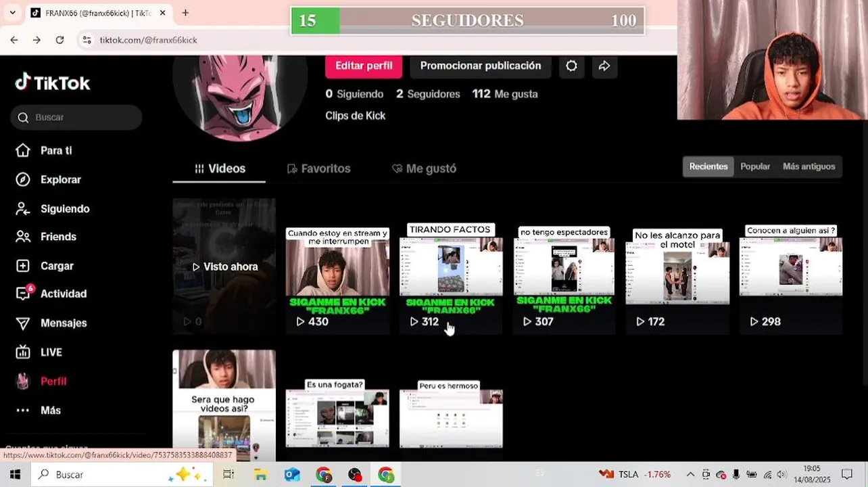Click the Windows taskbar Buscar box
Screen dimensions: 868x487
click(x=122, y=474)
